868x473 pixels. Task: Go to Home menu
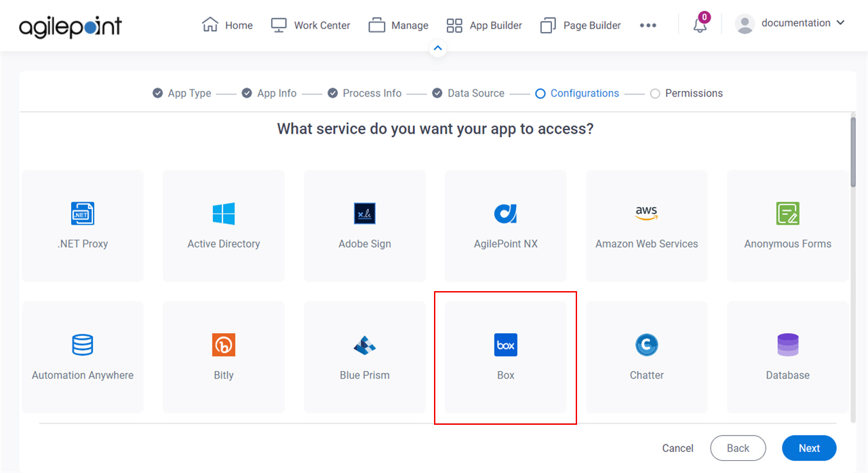(227, 25)
